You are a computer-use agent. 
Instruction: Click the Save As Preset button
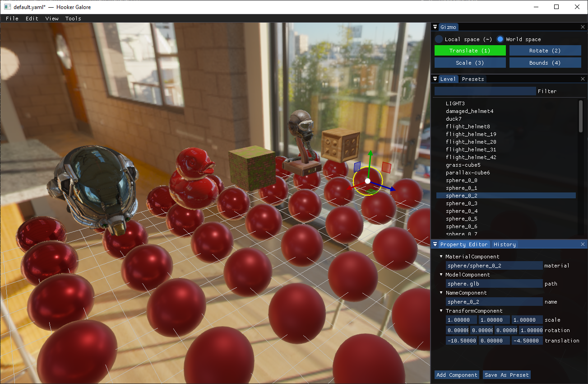[x=507, y=375]
